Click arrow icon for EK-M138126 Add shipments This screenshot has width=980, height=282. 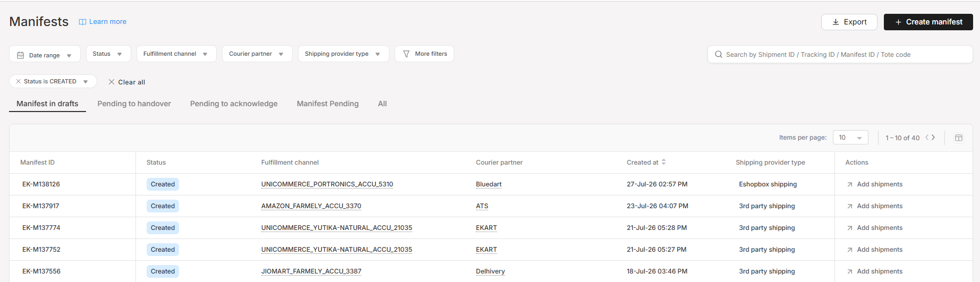click(850, 184)
